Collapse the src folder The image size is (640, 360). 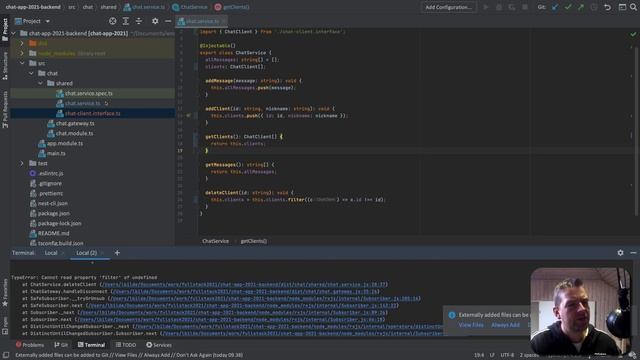pyautogui.click(x=22, y=63)
